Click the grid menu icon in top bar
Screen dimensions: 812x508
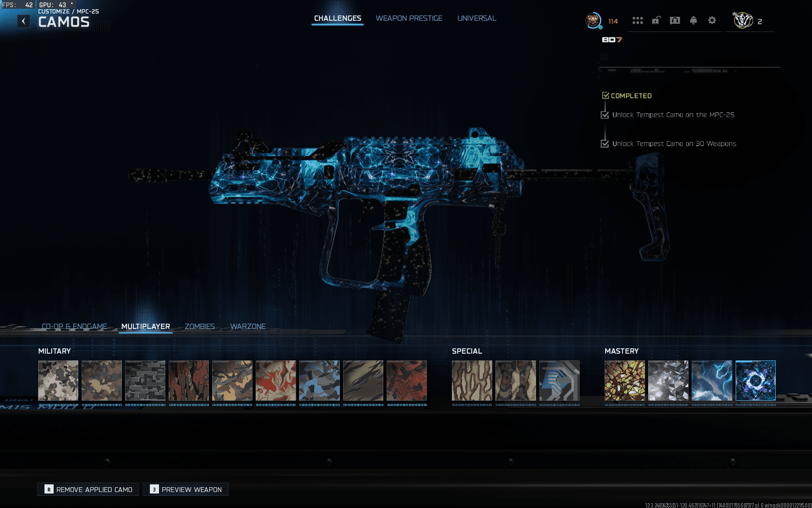click(638, 20)
